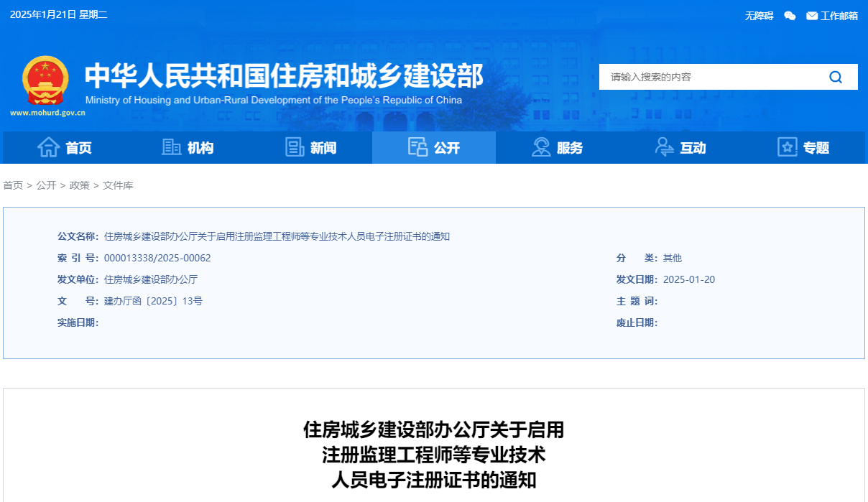Click the 服务 headset person icon
This screenshot has width=868, height=502.
(x=541, y=147)
